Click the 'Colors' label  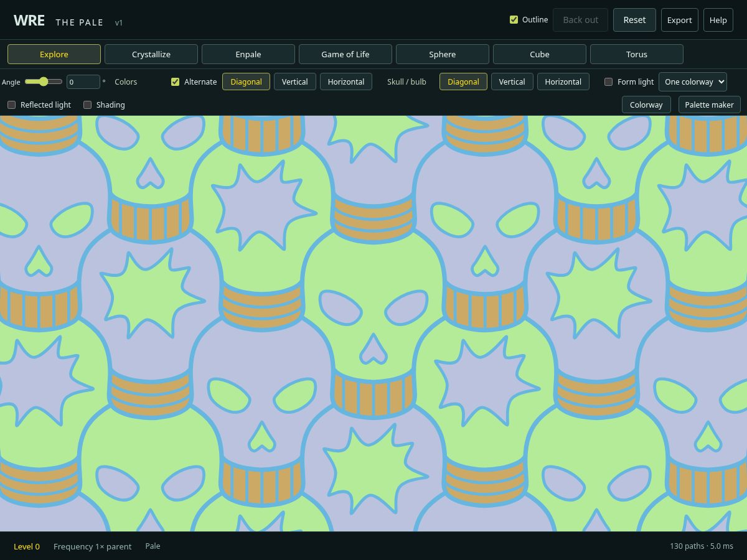coord(126,82)
